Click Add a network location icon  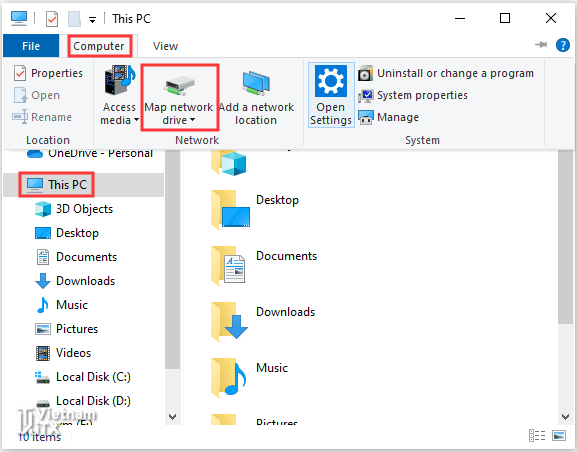(256, 82)
